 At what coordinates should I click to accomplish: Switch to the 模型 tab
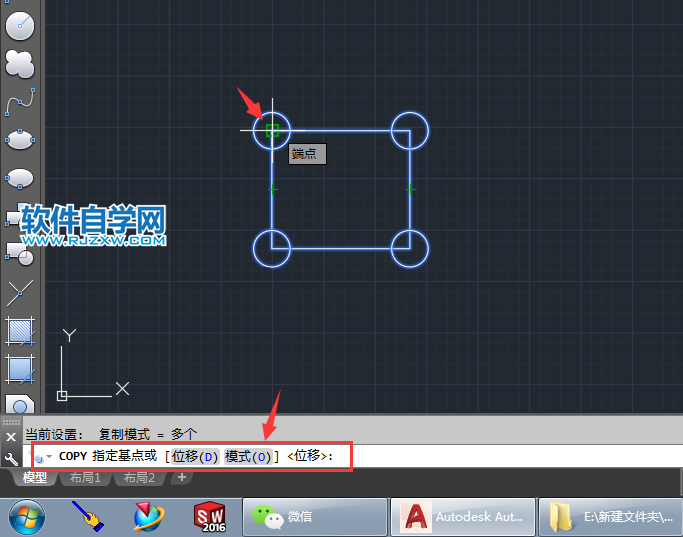35,478
